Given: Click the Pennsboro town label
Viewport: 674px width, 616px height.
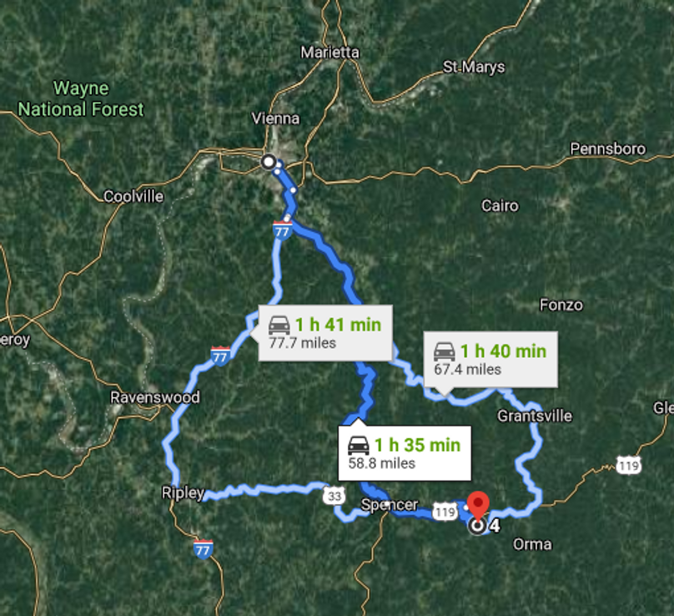Looking at the screenshot, I should [x=608, y=149].
